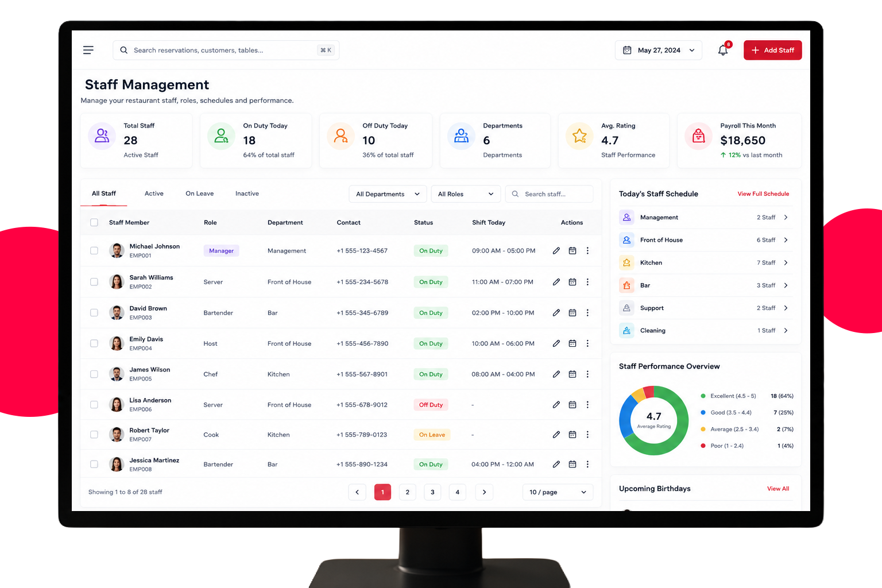Go to the next page arrow
The height and width of the screenshot is (588, 882).
(485, 492)
